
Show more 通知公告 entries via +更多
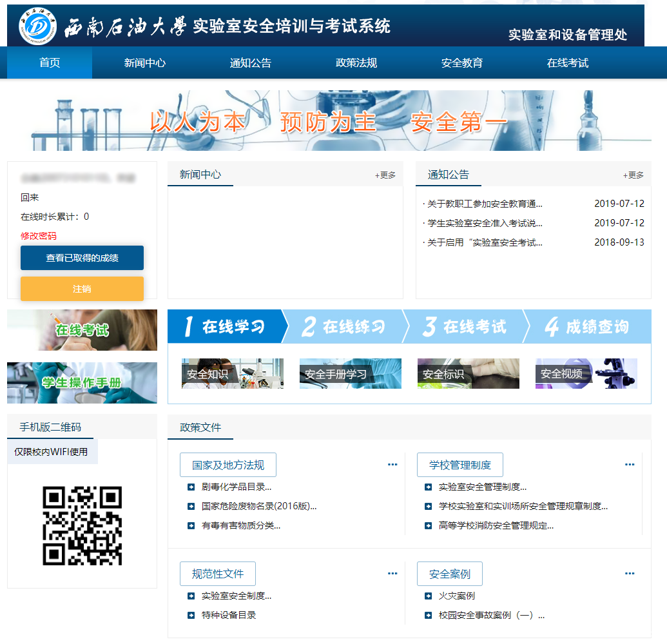point(633,175)
